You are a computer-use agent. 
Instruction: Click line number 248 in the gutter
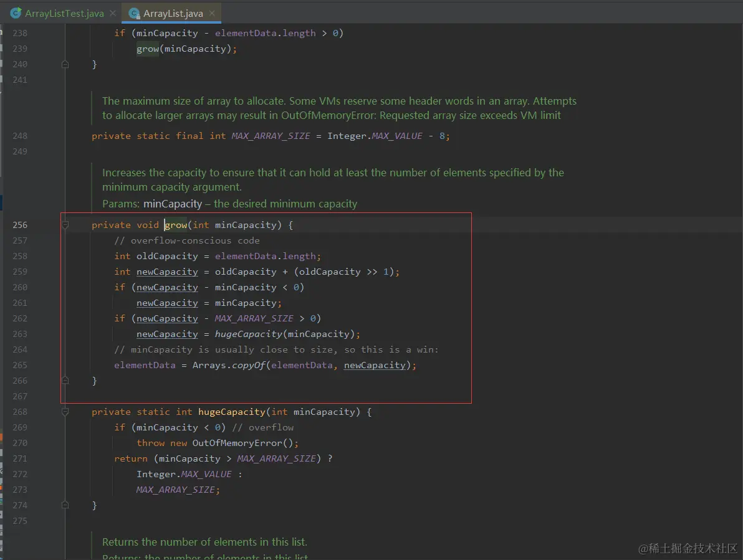[x=20, y=136]
